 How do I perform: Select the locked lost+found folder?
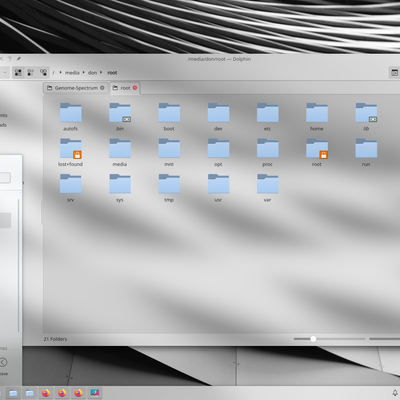click(70, 152)
